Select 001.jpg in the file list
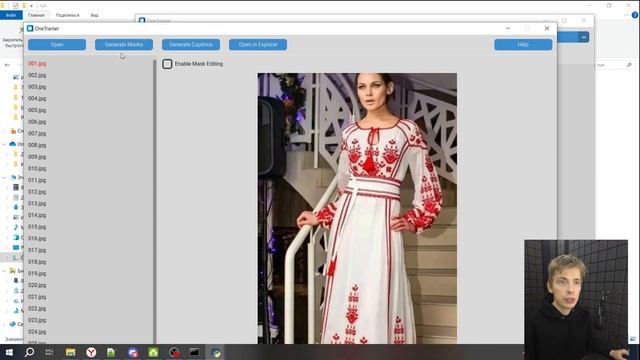This screenshot has height=360, width=640. (x=37, y=64)
